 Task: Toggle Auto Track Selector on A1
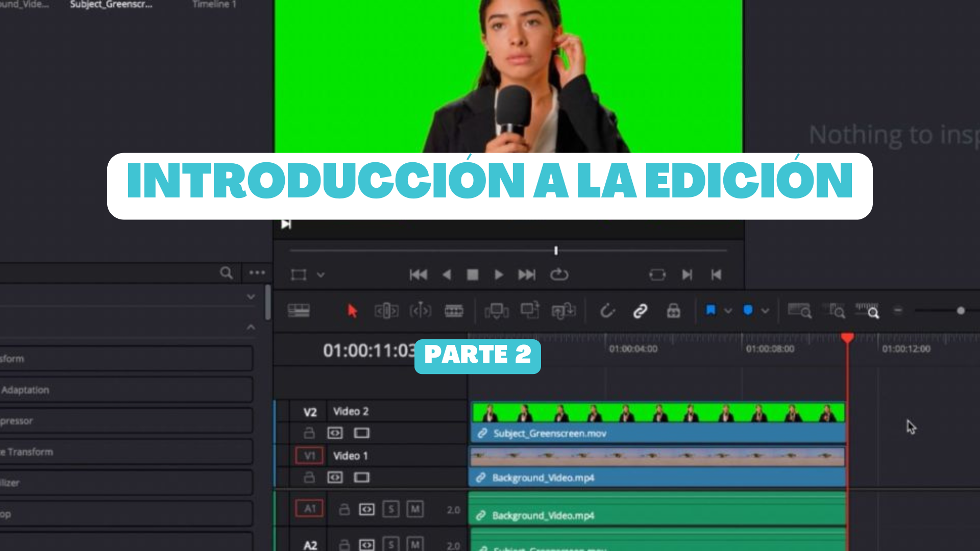(366, 509)
